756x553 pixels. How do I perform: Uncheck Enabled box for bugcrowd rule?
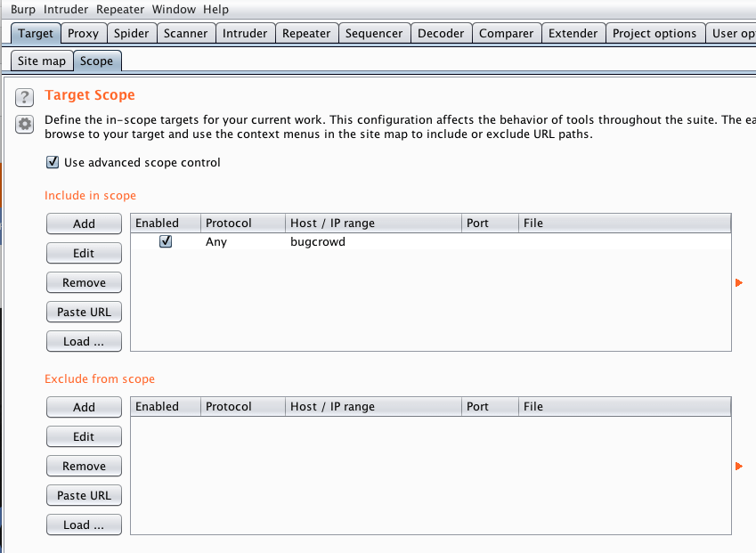166,241
